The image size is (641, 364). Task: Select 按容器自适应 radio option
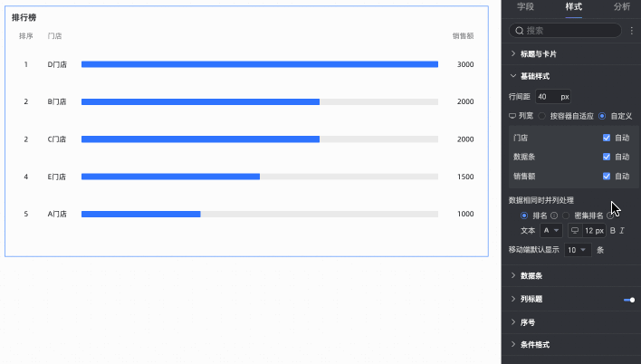tap(541, 116)
